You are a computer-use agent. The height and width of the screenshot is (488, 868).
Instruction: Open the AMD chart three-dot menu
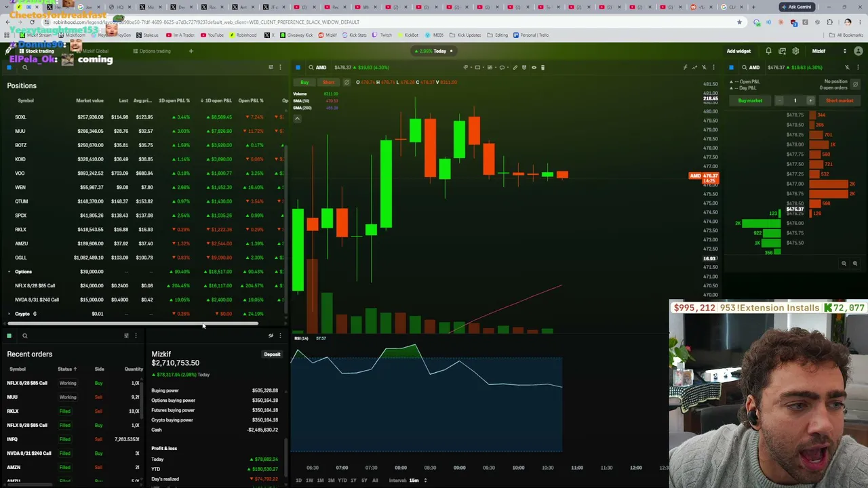(713, 67)
